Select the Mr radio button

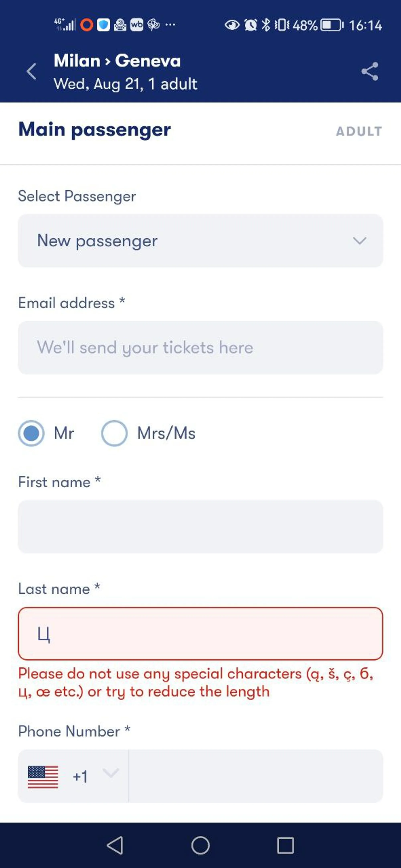tap(31, 433)
